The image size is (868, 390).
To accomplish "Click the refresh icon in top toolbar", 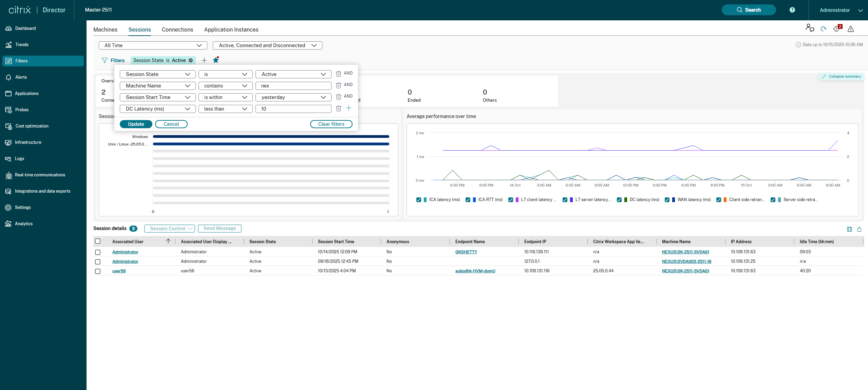I will pyautogui.click(x=823, y=29).
